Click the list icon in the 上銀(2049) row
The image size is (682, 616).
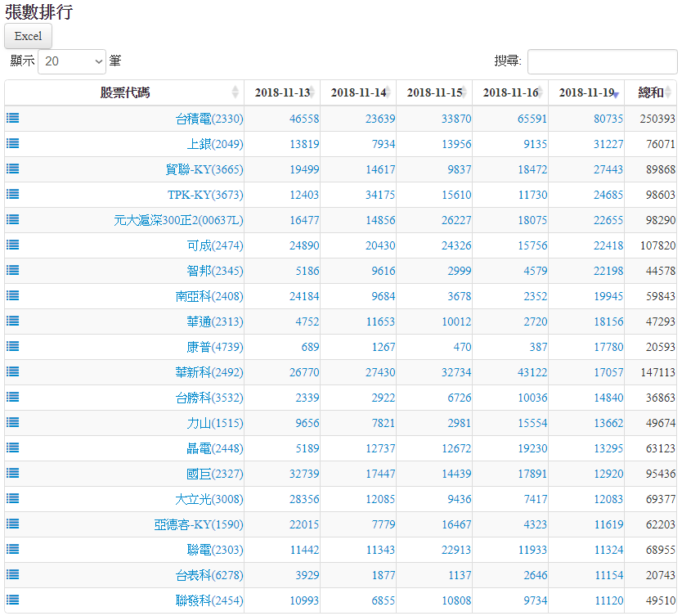[13, 143]
